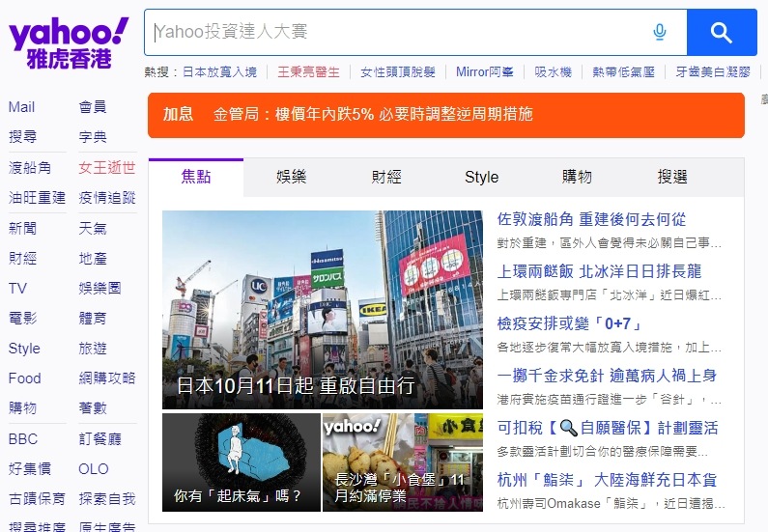Open 電影 in the sidebar
768x532 pixels.
tap(22, 319)
